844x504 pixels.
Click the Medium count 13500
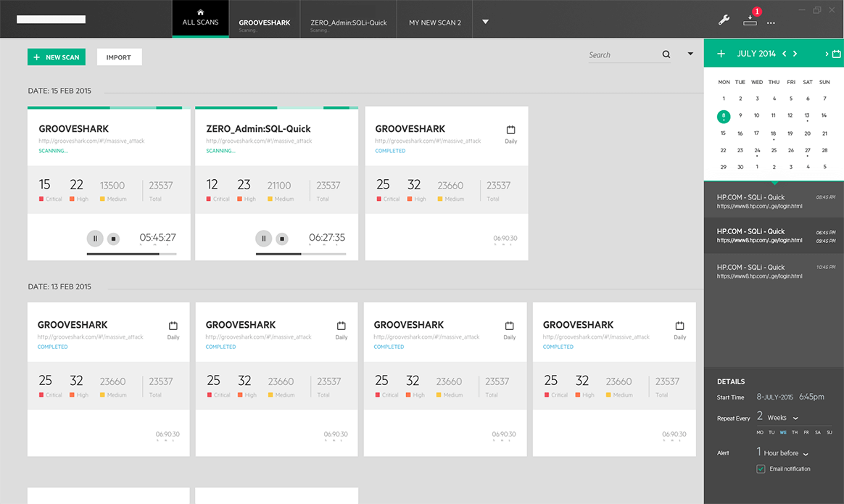click(x=112, y=185)
